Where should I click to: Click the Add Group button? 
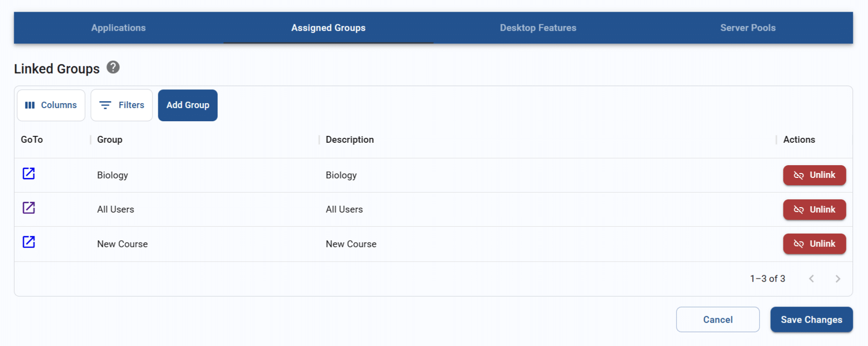pyautogui.click(x=188, y=105)
